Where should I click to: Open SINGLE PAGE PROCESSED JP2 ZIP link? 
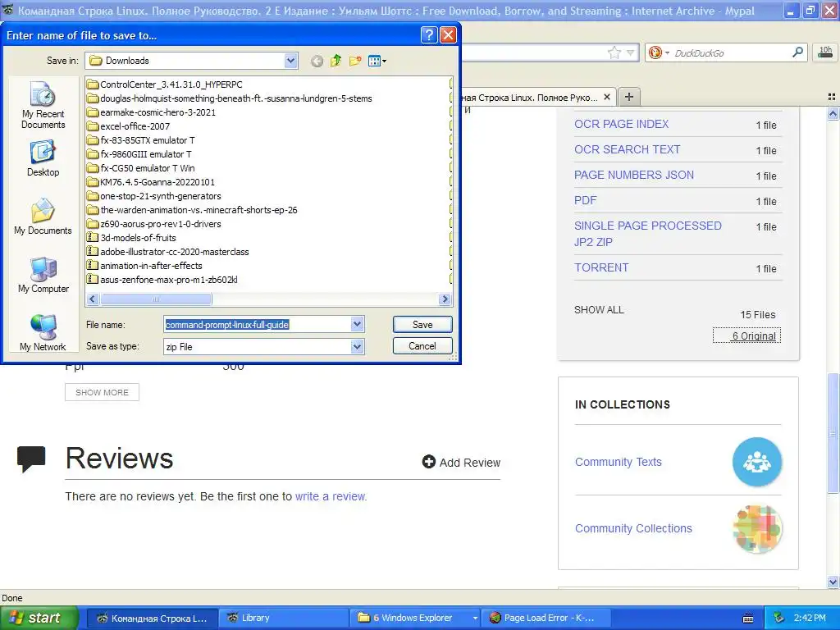(x=648, y=234)
